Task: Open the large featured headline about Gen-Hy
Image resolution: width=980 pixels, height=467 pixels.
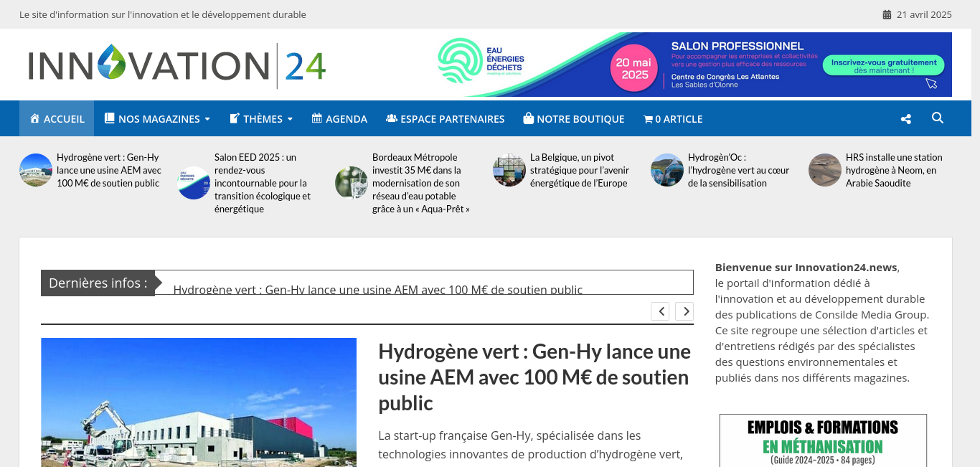Action: [534, 377]
